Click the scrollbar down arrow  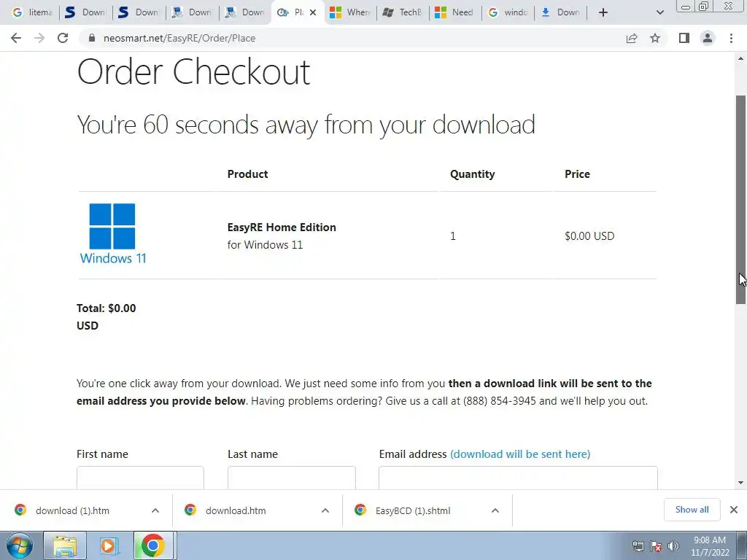(x=741, y=483)
